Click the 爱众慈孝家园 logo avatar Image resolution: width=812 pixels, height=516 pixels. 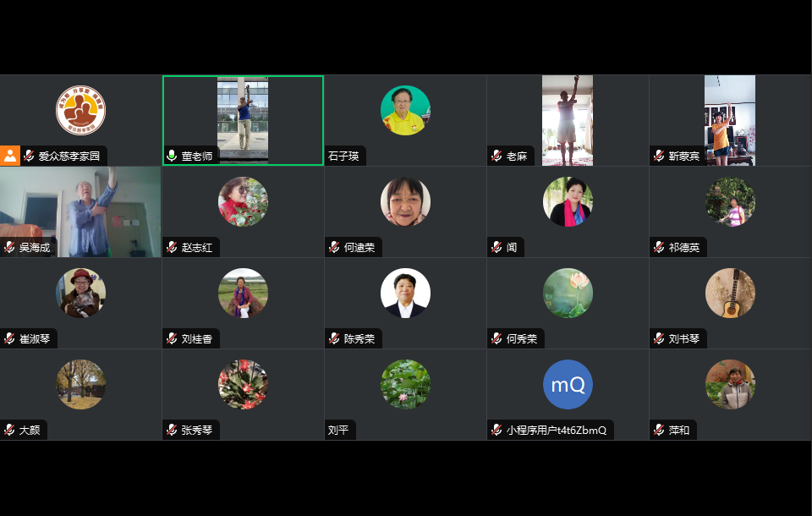(81, 110)
